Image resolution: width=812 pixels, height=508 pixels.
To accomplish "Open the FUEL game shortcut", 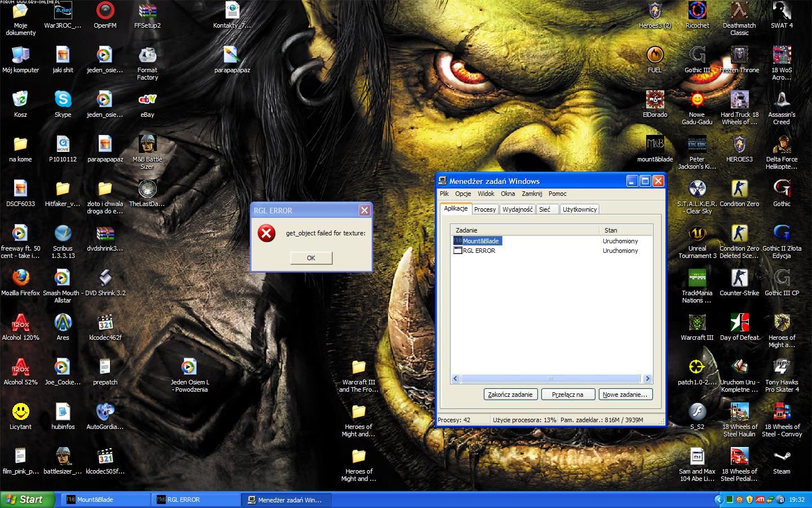I will coord(655,60).
